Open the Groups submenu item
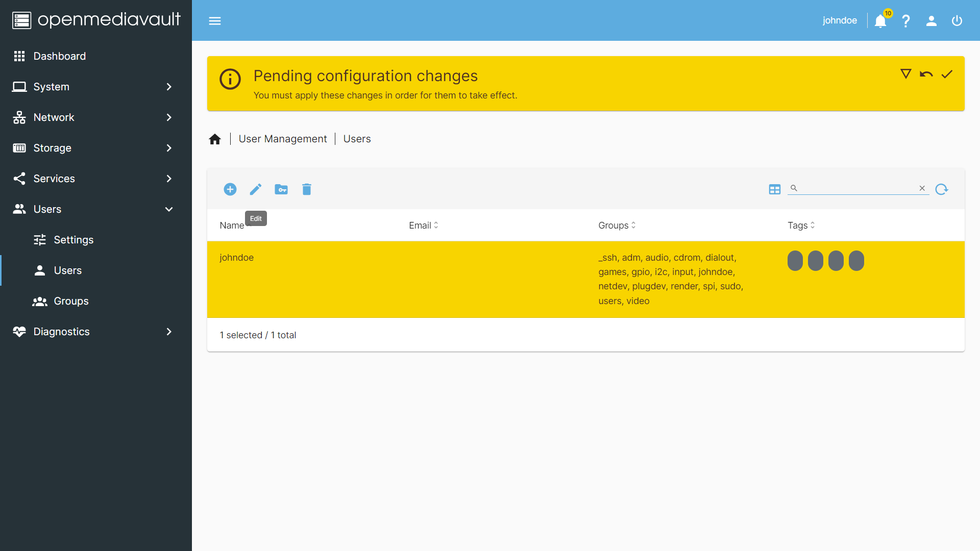 click(71, 301)
